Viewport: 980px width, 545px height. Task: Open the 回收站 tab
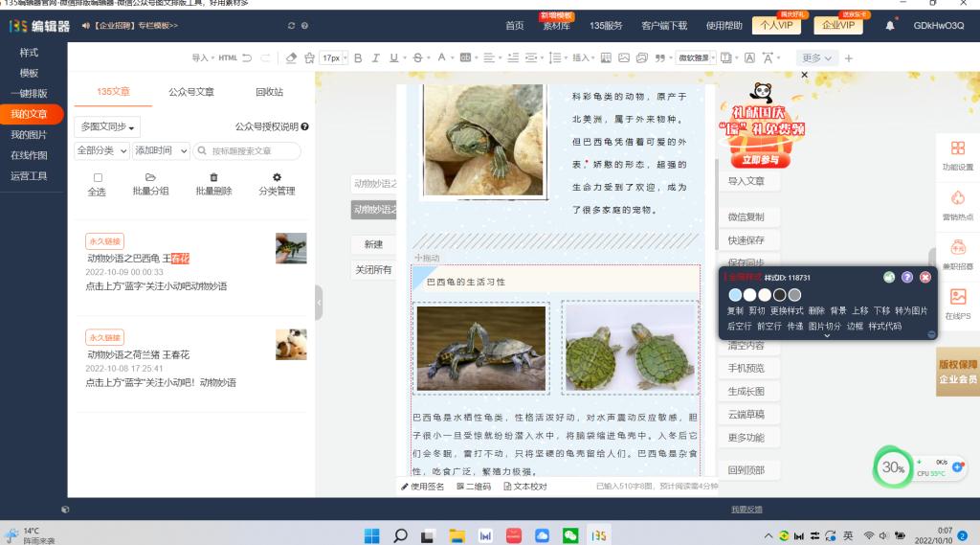pyautogui.click(x=269, y=92)
